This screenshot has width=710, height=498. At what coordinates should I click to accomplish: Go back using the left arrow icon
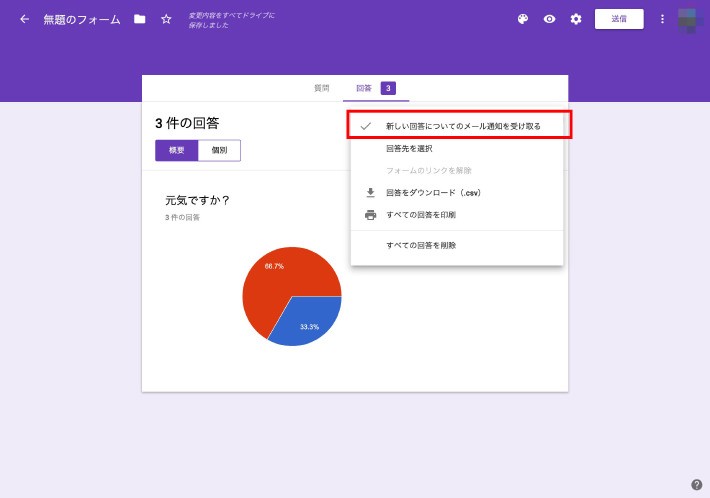(x=24, y=19)
